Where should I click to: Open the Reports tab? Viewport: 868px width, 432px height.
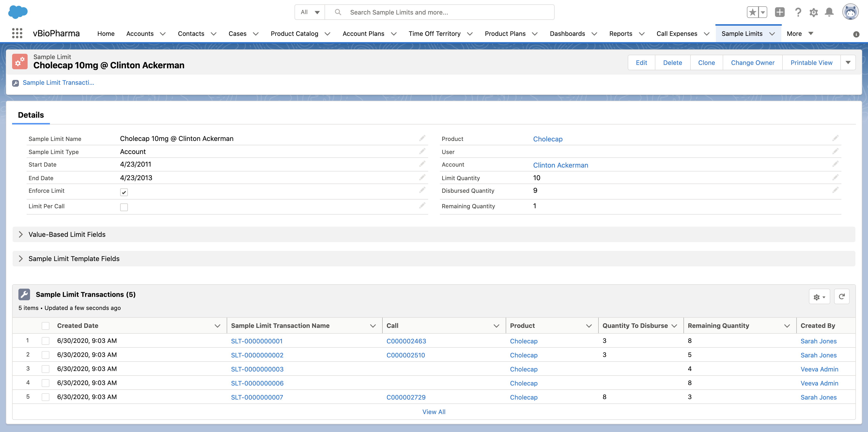(621, 34)
